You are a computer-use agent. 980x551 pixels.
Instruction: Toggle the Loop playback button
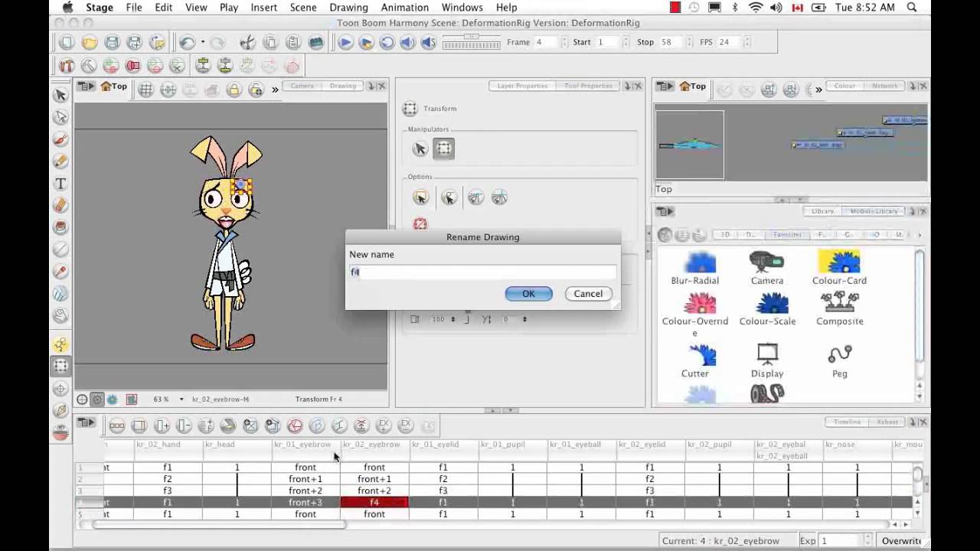click(387, 42)
